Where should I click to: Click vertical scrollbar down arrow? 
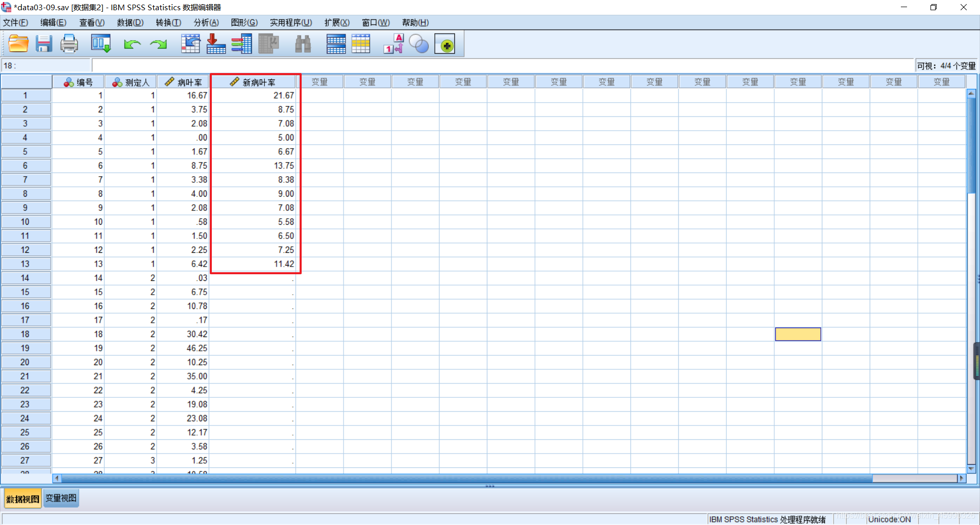(x=971, y=468)
